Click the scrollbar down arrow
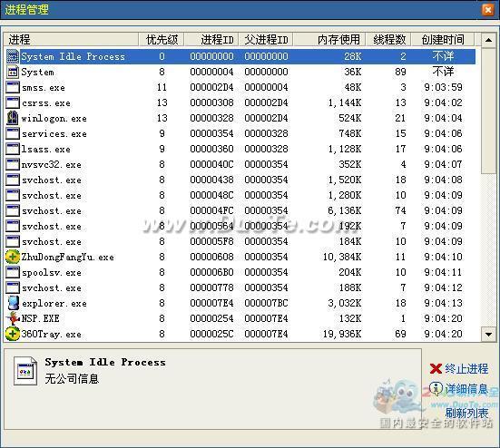Viewport: 500px width, 448px height. (488, 335)
